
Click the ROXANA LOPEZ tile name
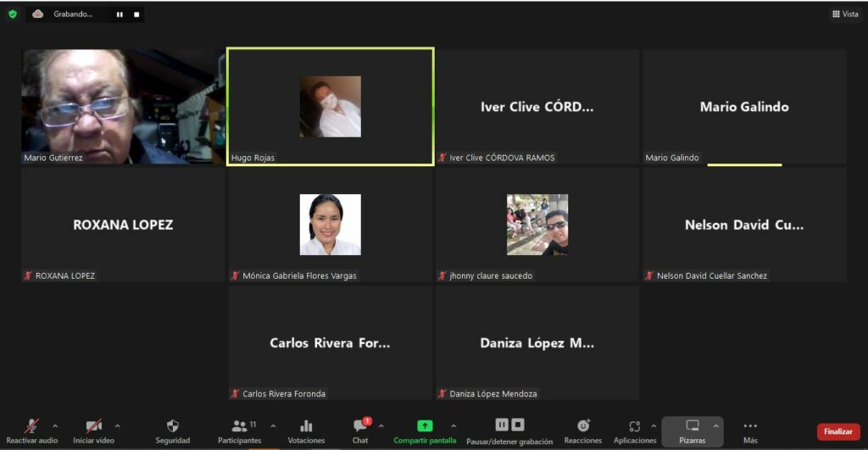124,225
